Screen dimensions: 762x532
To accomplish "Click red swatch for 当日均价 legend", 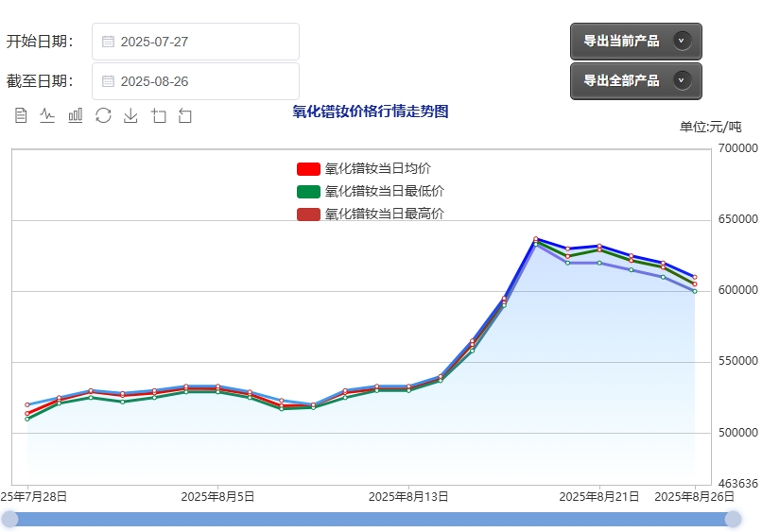I will (308, 168).
